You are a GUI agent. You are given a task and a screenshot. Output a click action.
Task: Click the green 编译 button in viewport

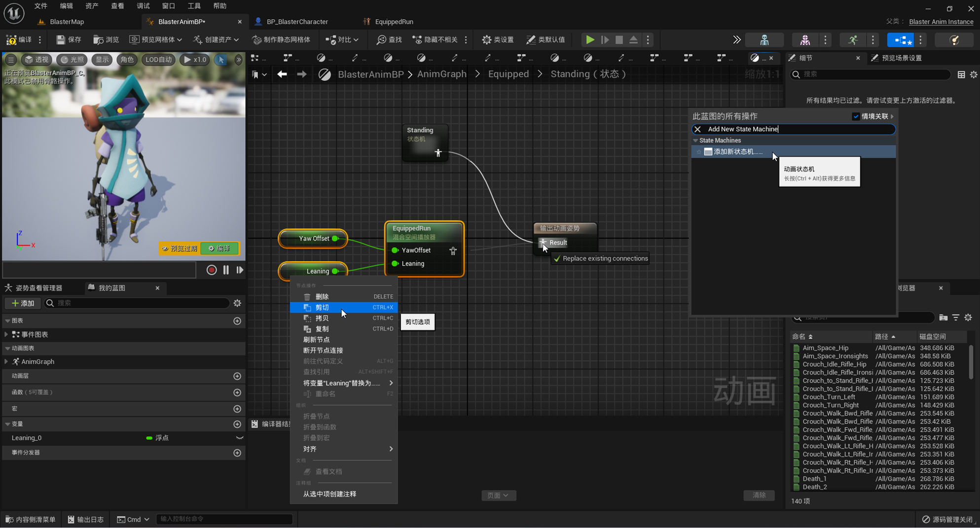click(x=219, y=248)
